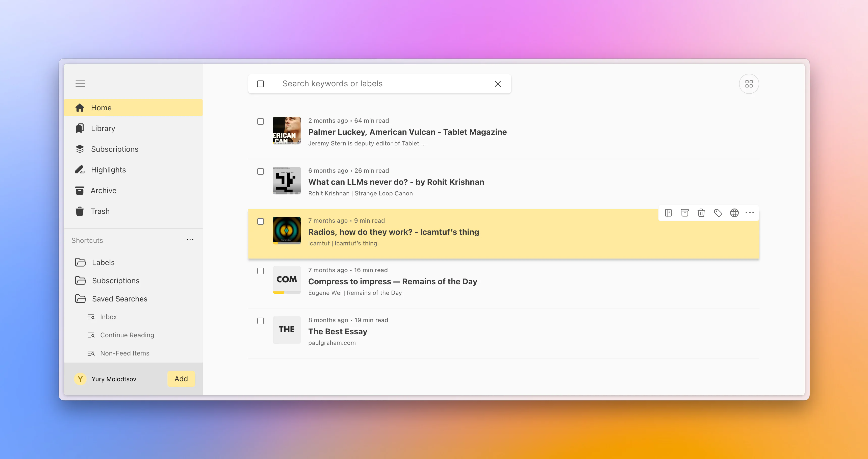
Task: Delete the Radios article with trash icon
Action: 701,213
